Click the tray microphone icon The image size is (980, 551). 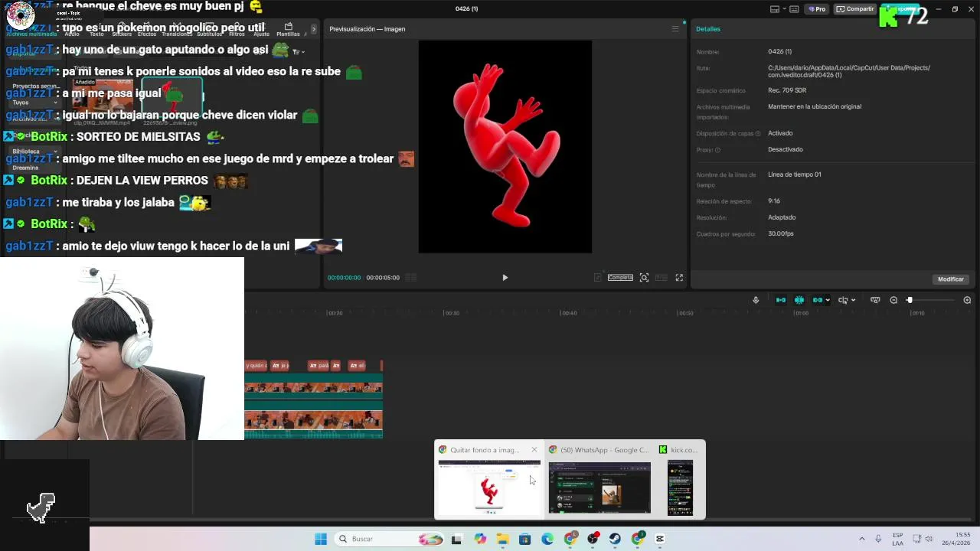[878, 539]
